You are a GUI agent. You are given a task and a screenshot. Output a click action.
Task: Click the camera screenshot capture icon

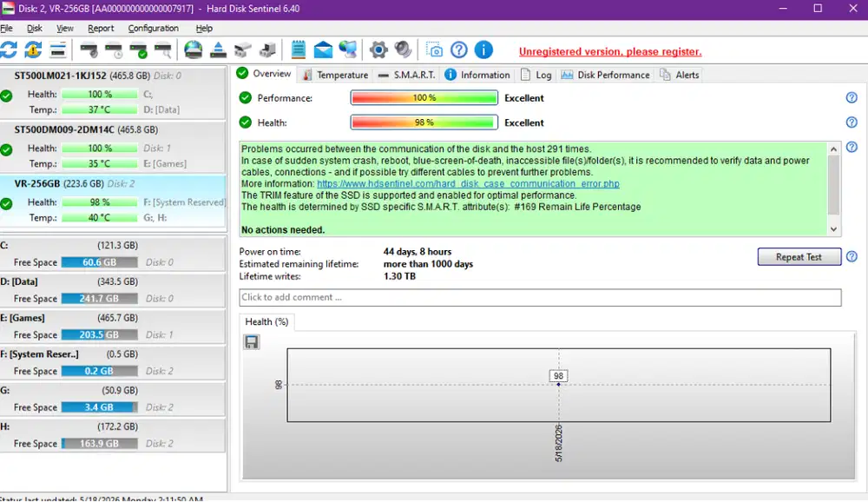[x=434, y=50]
